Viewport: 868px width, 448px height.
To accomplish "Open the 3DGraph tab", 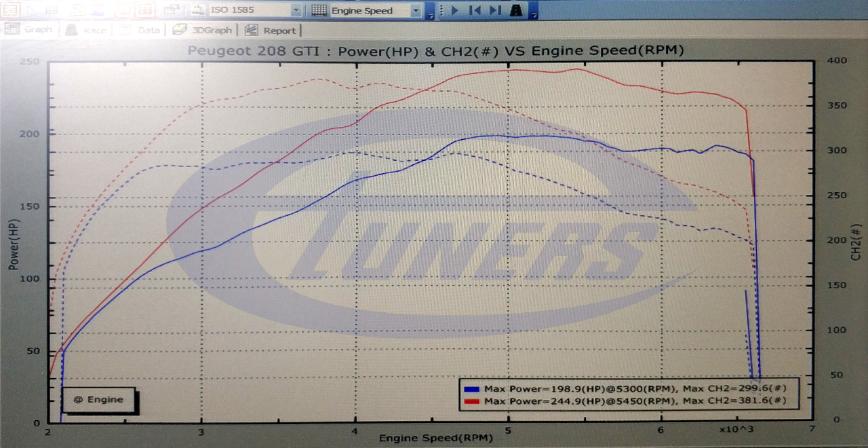I will (x=202, y=31).
